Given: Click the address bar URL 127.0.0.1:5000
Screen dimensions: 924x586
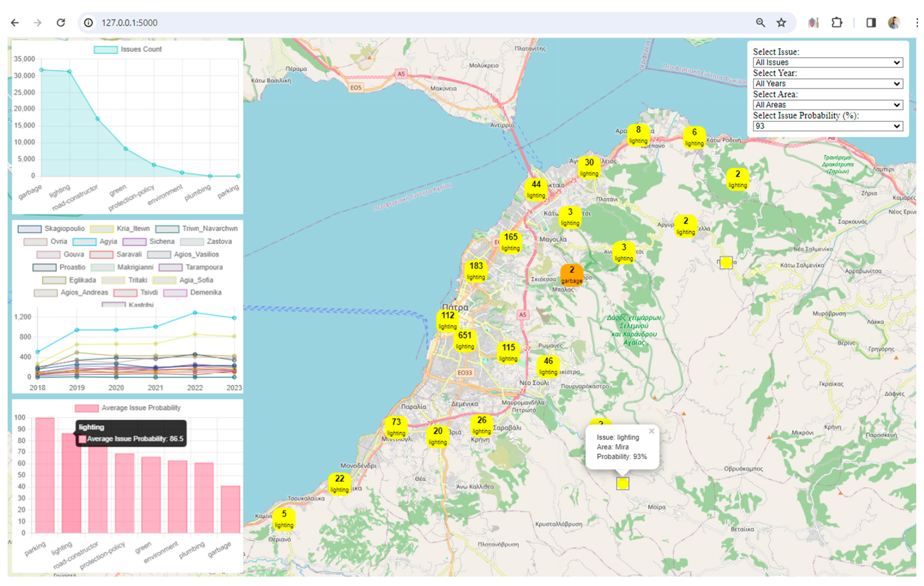Looking at the screenshot, I should point(129,23).
